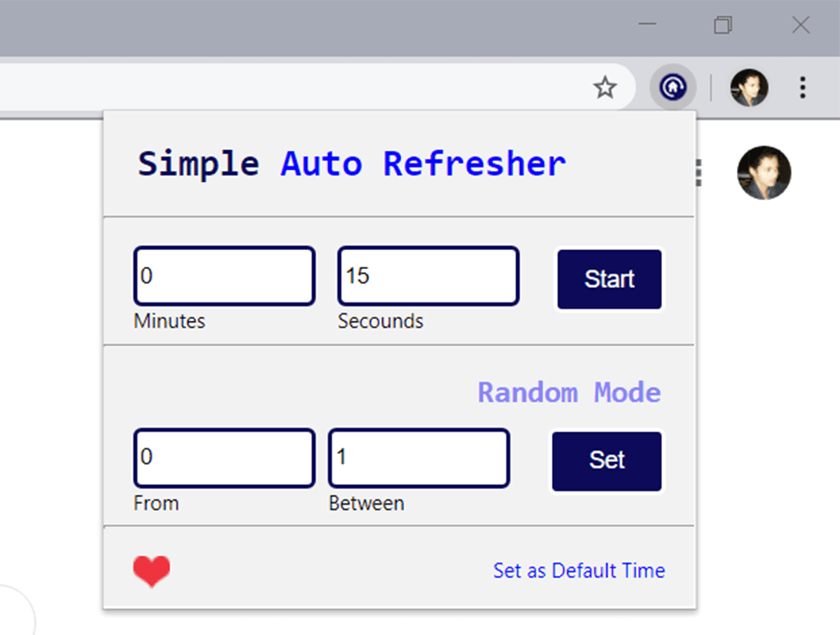Click the Chrome profile avatar in toolbar
840x635 pixels.
point(747,87)
